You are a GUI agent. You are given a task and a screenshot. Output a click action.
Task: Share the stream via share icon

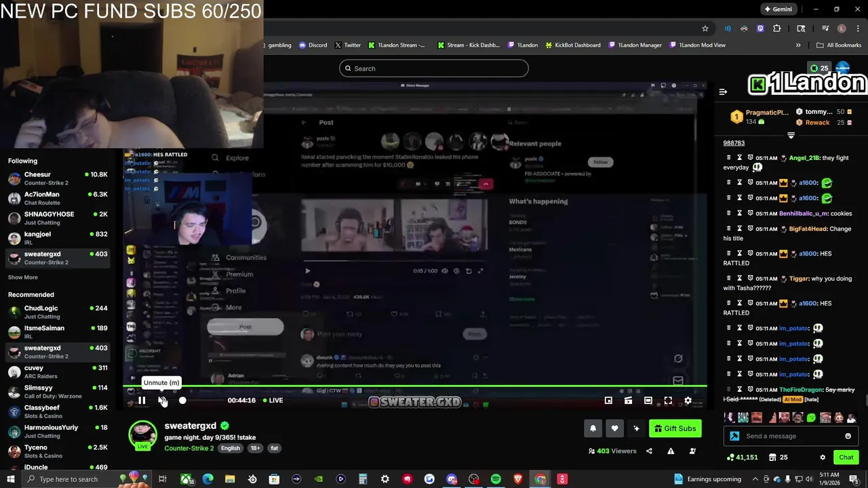coord(649,451)
